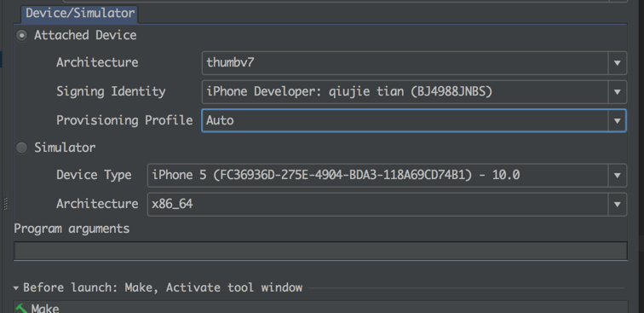
Task: Switch to the Device/Simulator tab
Action: [x=80, y=13]
